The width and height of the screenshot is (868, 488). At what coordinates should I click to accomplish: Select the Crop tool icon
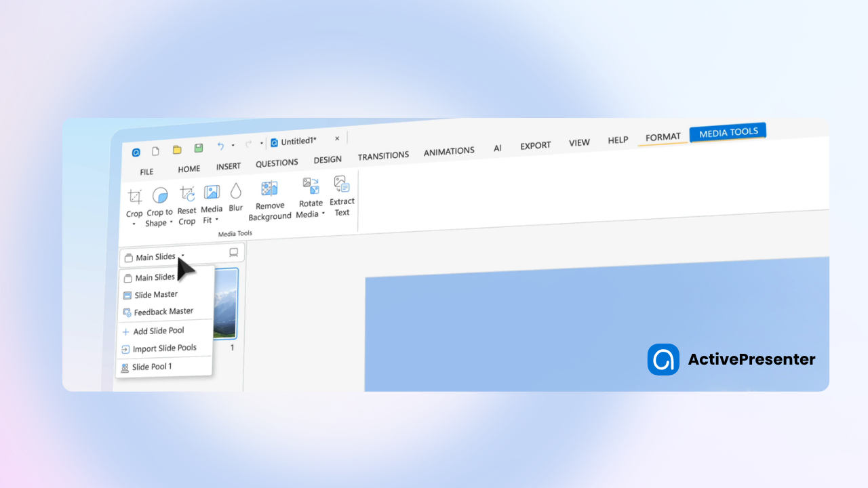135,197
